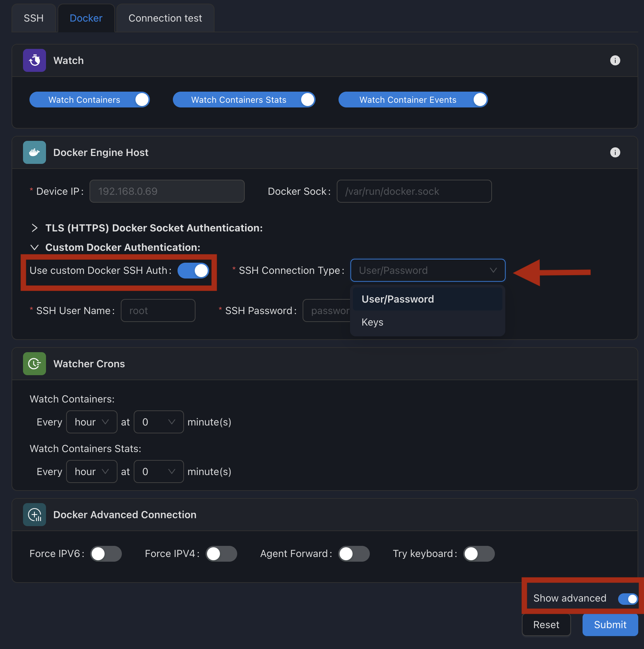
Task: Click the green Watcher Crons clock icon
Action: tap(34, 364)
